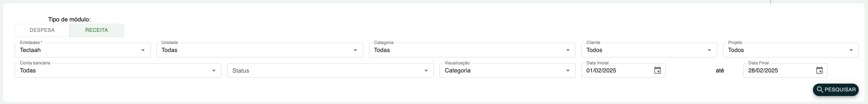868x104 pixels.
Task: Open the Data Inicial calendar picker
Action: tap(657, 70)
